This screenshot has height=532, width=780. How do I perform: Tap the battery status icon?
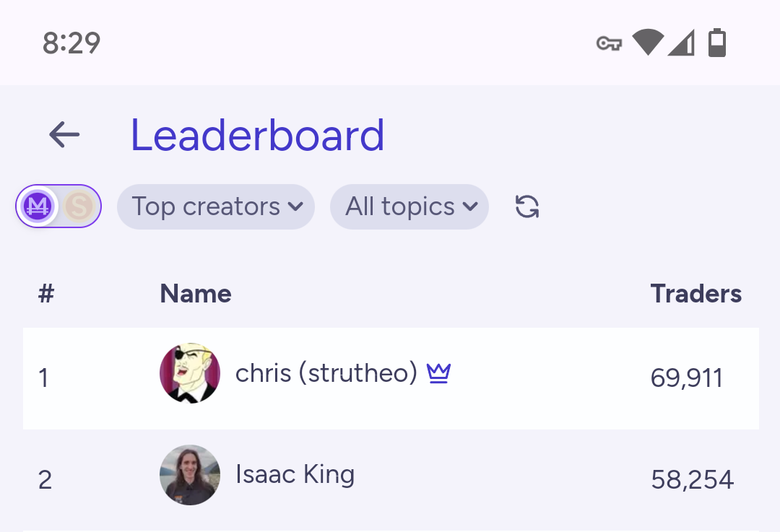(716, 43)
